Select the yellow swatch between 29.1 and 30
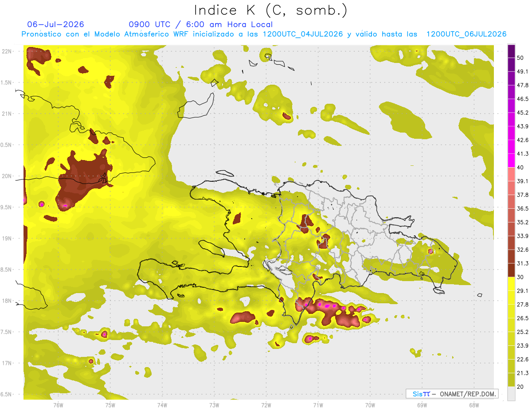532x411 pixels. 511,284
